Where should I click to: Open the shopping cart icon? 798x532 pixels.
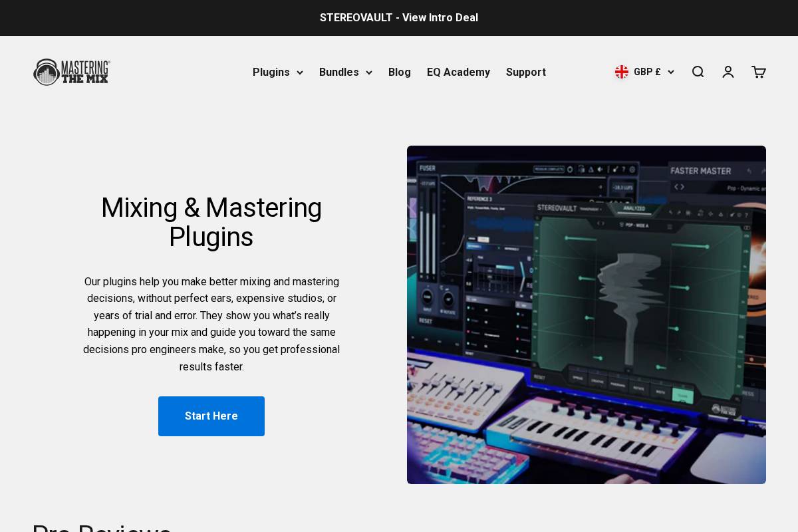(759, 72)
